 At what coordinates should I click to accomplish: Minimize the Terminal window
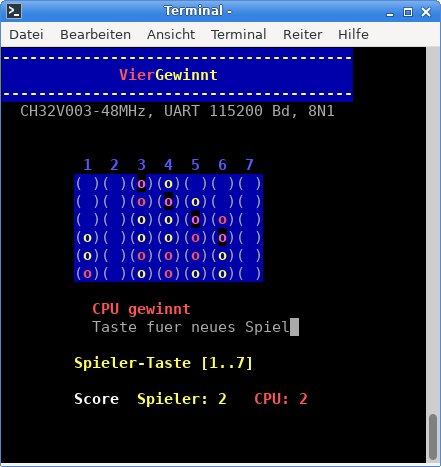tap(390, 13)
